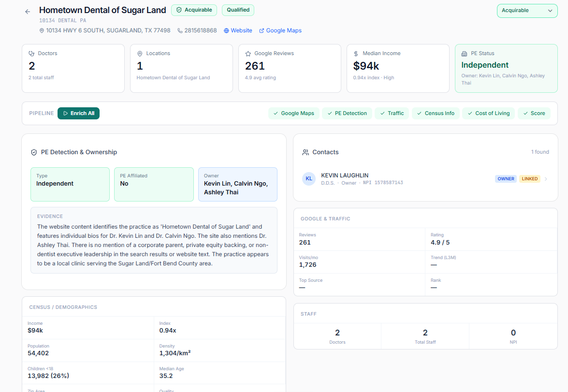Screen dimensions: 568x392
Task: Click the LINKED tag on Kevin Laughlin
Action: pos(530,179)
